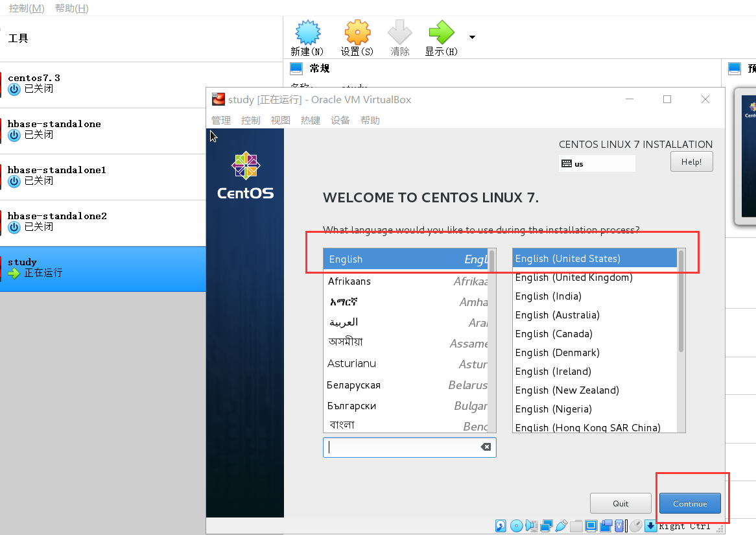Select the centos7.3 virtual machine
Screen dimensions: 756x535
[x=102, y=85]
